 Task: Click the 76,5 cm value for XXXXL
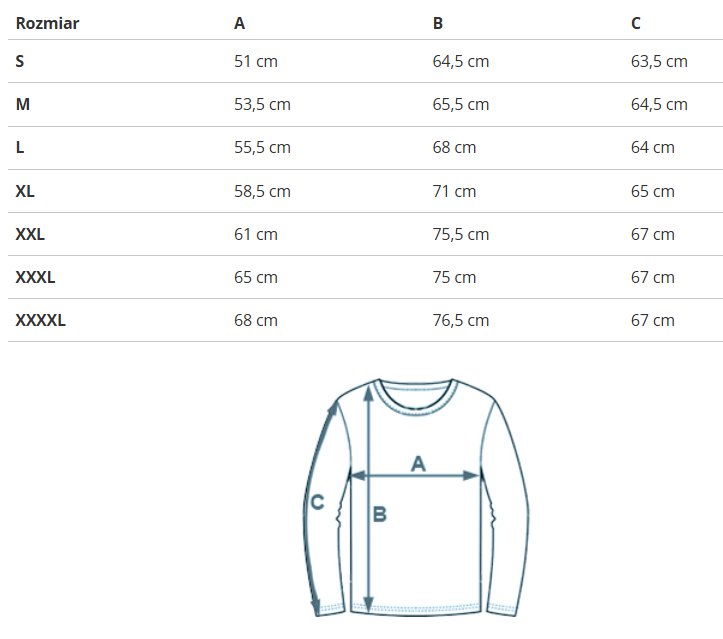pos(460,320)
